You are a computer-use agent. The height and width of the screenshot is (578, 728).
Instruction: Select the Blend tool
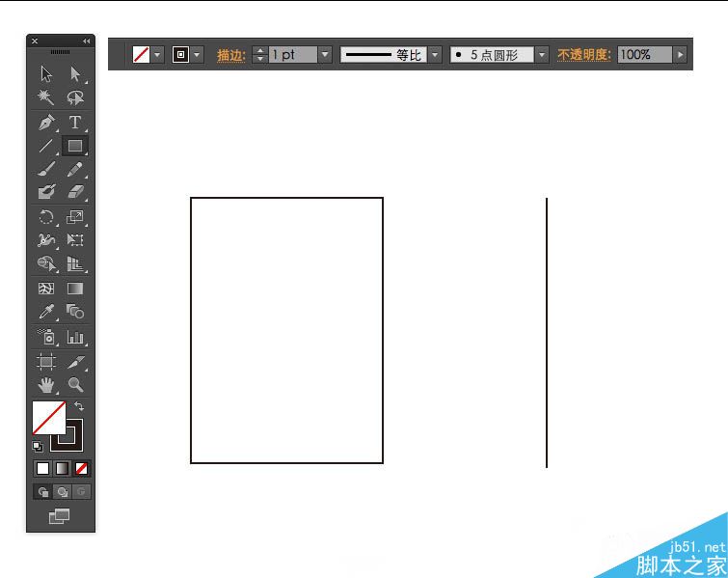(x=75, y=312)
